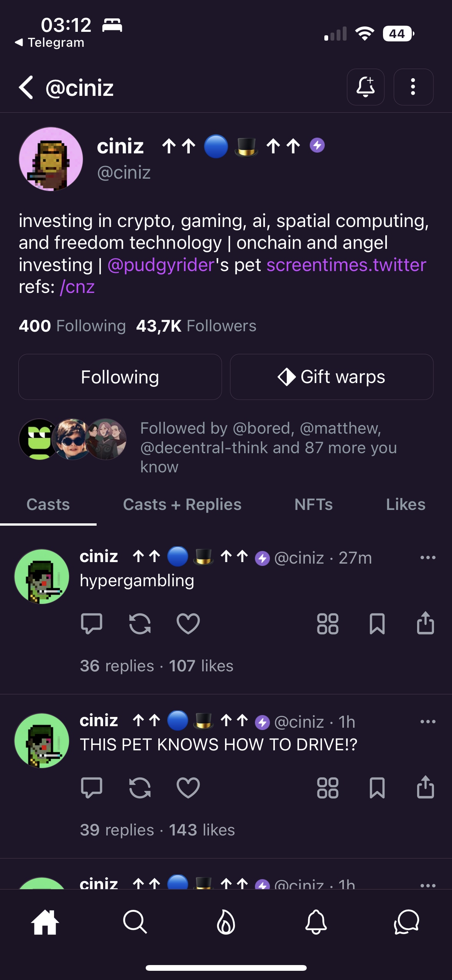The height and width of the screenshot is (980, 452).
Task: Open more options on the "hypergambling" cast
Action: click(428, 557)
